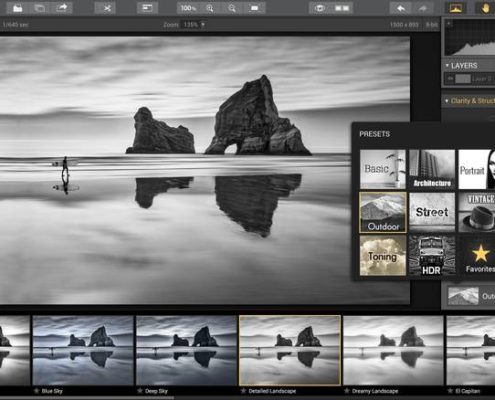Screen dimensions: 495x400
Task: Apply the Blue Sky preset thumbnail
Action: point(83,350)
